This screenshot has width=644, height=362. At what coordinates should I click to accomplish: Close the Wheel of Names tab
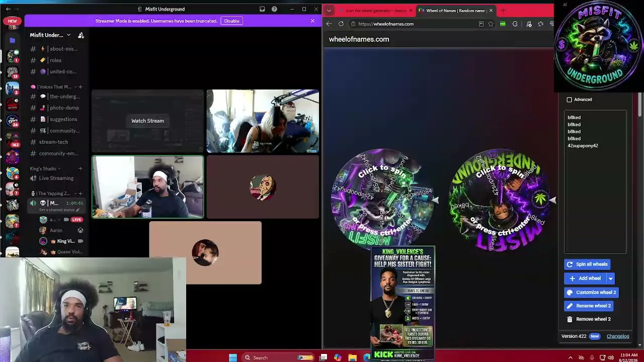(491, 11)
